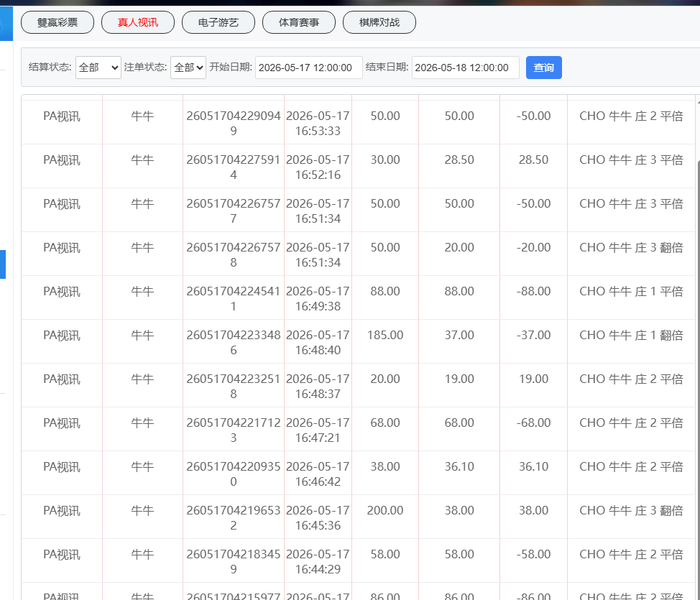Select order number 260517042275914

coord(234,167)
